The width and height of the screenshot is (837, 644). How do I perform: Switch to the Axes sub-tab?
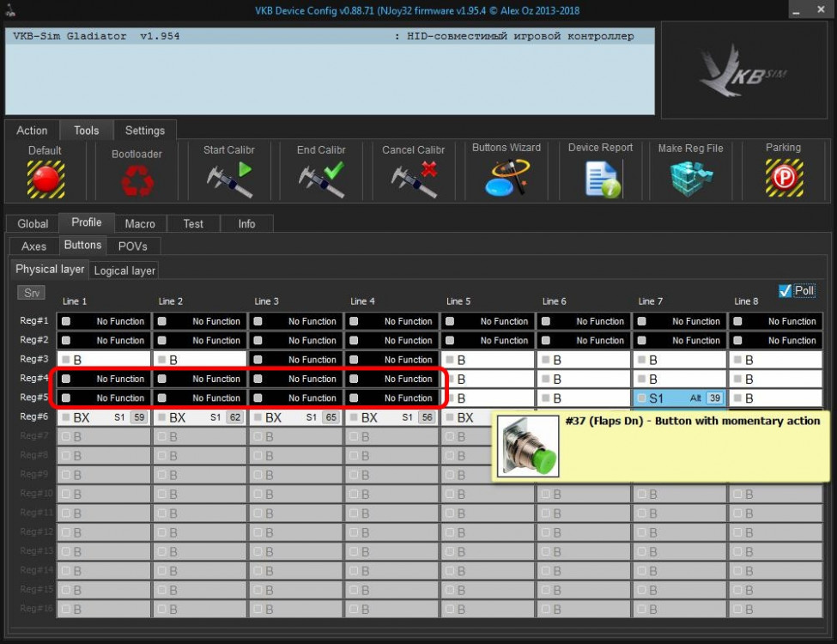coord(33,246)
